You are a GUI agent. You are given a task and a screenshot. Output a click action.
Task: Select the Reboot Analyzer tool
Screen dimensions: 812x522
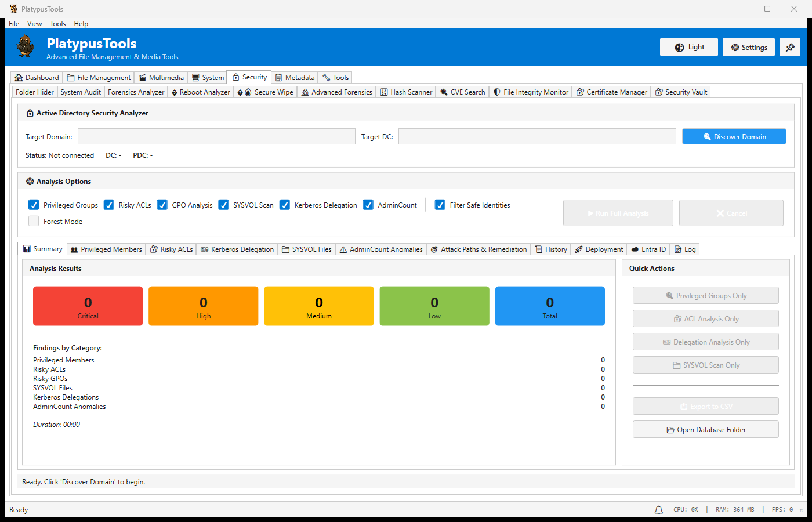click(x=201, y=92)
